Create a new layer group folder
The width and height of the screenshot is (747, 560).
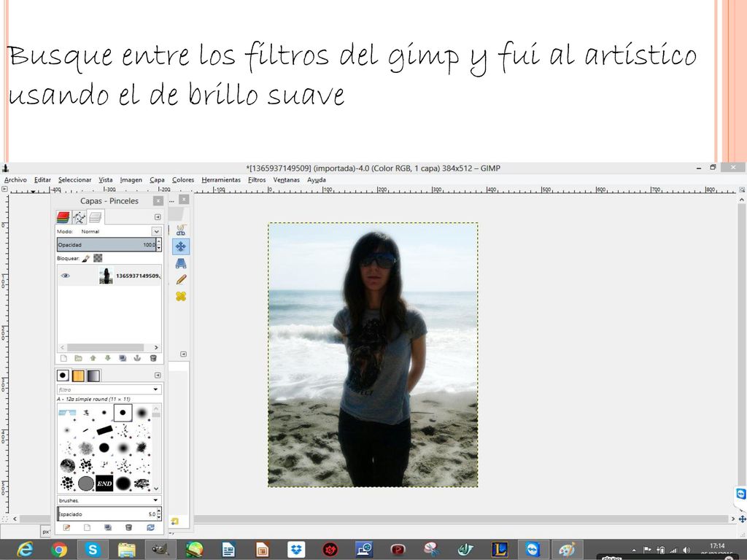[x=79, y=358]
